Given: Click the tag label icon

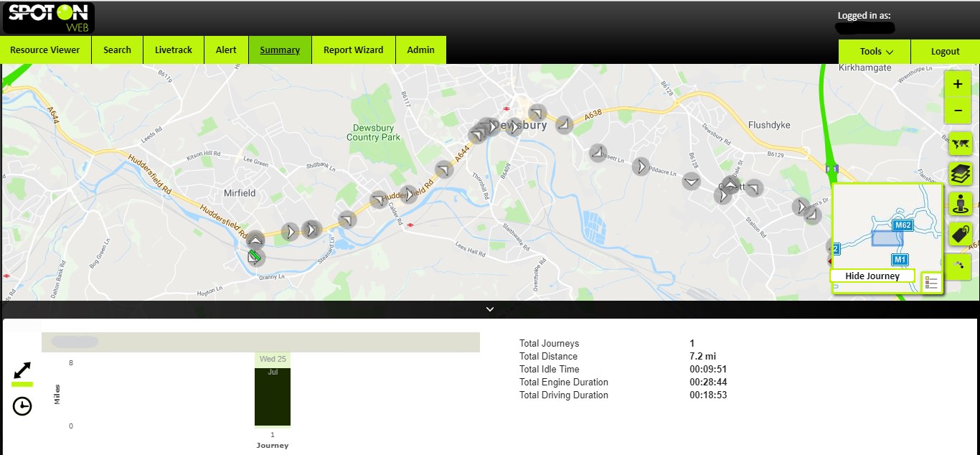Looking at the screenshot, I should tap(960, 234).
